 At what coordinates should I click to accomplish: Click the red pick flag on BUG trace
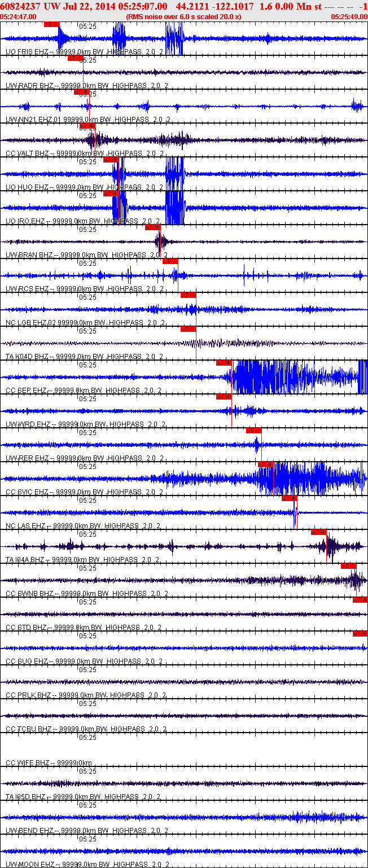point(360,634)
